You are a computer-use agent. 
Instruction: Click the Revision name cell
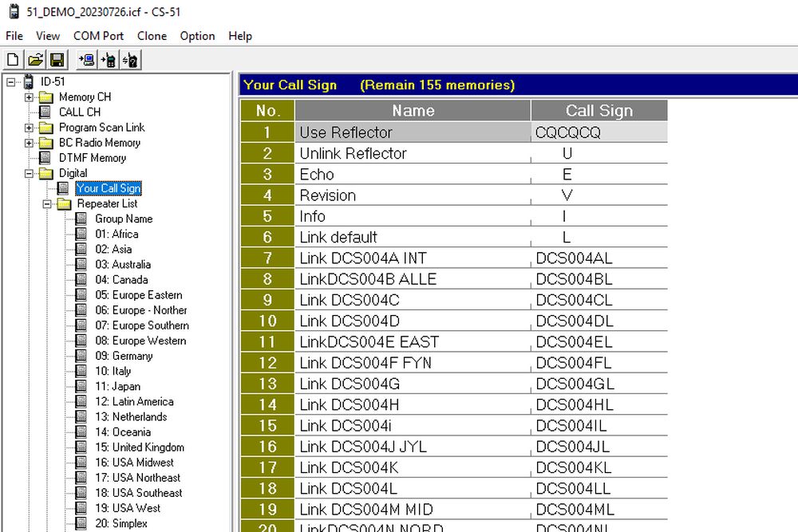[413, 195]
